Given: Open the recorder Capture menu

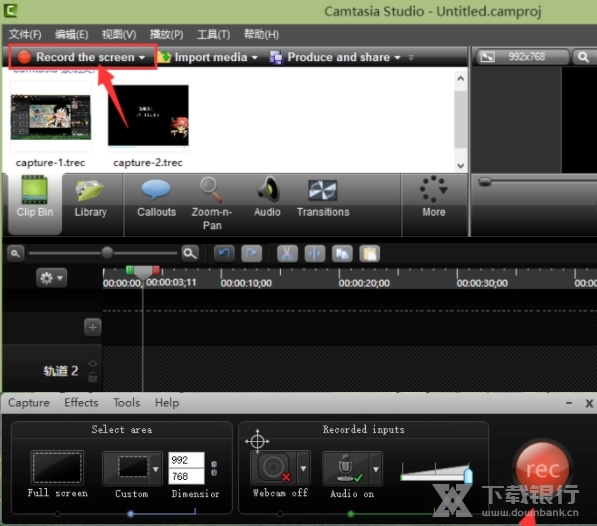Looking at the screenshot, I should click(29, 403).
